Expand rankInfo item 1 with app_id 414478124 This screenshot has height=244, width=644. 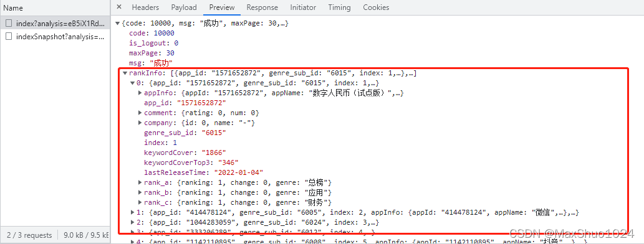133,212
